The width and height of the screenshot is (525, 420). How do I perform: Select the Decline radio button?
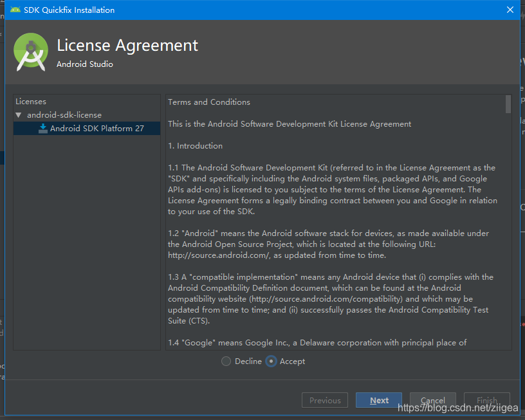tap(226, 361)
